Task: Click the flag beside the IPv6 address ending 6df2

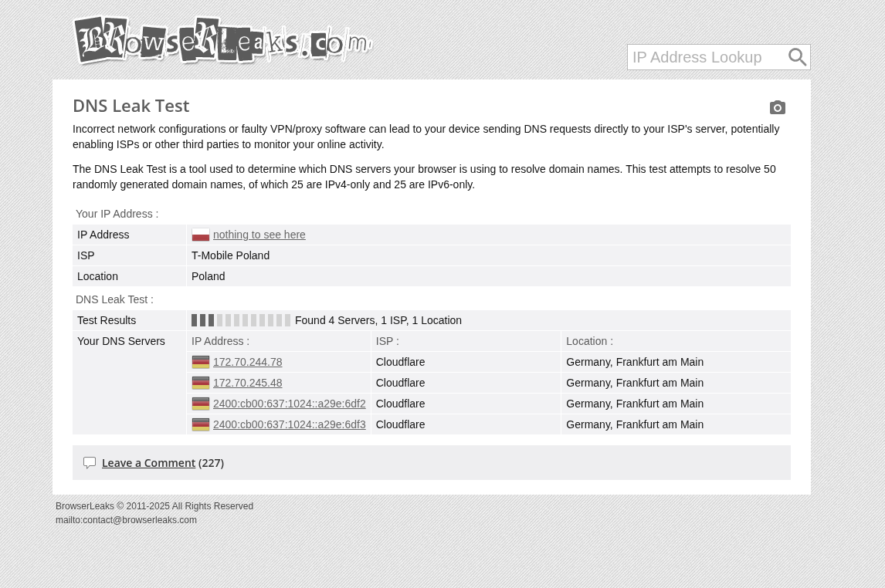Action: pyautogui.click(x=201, y=404)
